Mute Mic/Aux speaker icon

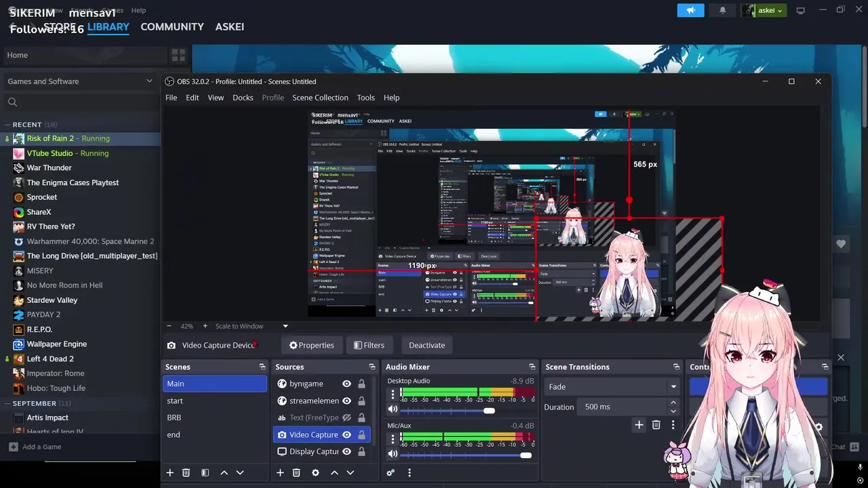coord(393,454)
